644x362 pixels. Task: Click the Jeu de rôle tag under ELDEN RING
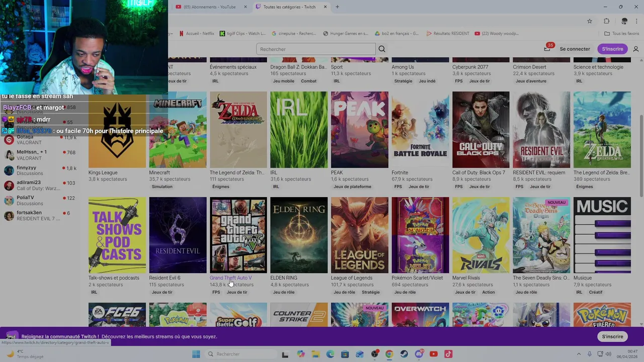click(x=284, y=292)
